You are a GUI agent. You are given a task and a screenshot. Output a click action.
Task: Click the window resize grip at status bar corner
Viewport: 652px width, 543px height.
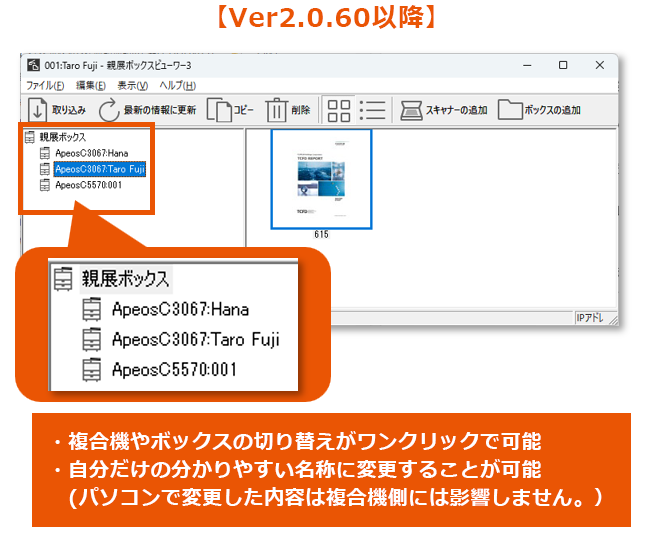[613, 320]
